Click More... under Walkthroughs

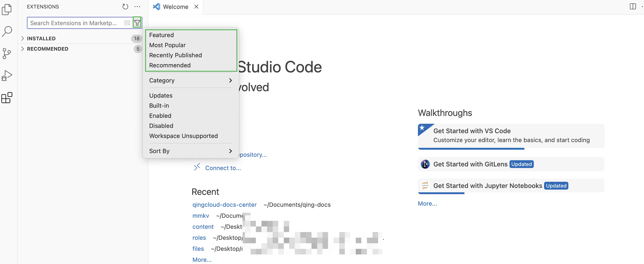click(x=427, y=204)
